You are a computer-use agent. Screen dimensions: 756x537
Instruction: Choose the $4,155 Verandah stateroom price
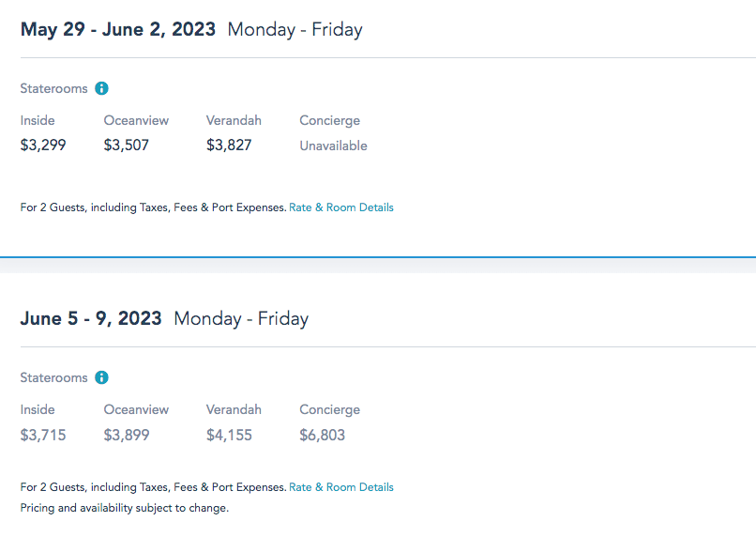tap(229, 435)
